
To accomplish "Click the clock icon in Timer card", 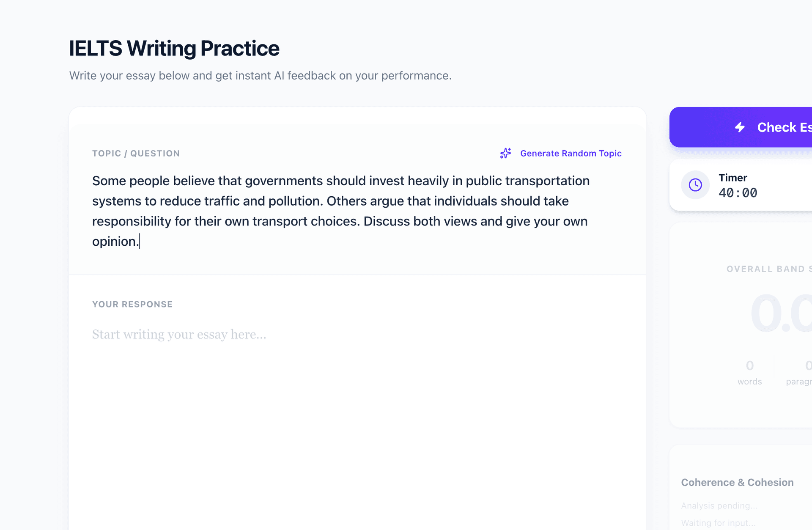I will pos(695,185).
